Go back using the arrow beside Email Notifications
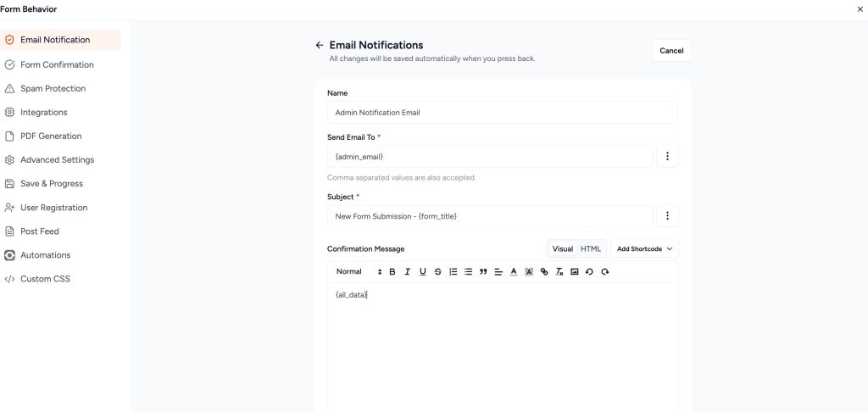 pos(319,46)
